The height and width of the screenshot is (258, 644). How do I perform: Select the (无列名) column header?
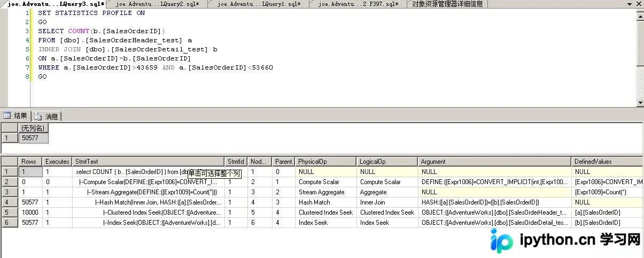point(33,127)
